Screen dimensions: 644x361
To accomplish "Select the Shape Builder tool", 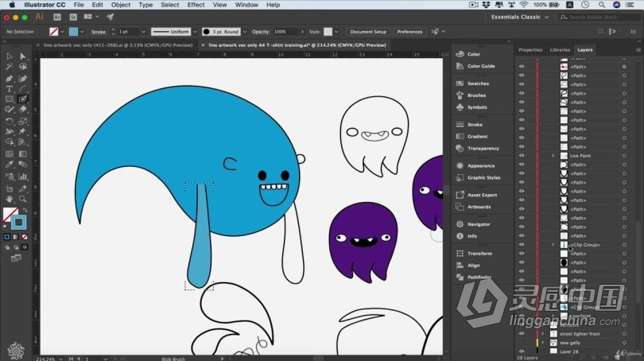I will pos(9,142).
